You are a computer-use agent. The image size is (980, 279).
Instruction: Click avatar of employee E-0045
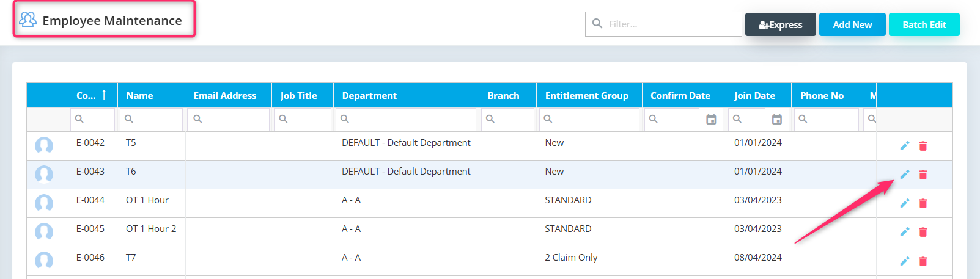point(44,231)
